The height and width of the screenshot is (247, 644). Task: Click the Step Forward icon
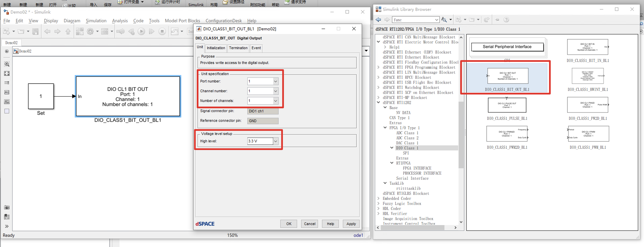click(152, 31)
